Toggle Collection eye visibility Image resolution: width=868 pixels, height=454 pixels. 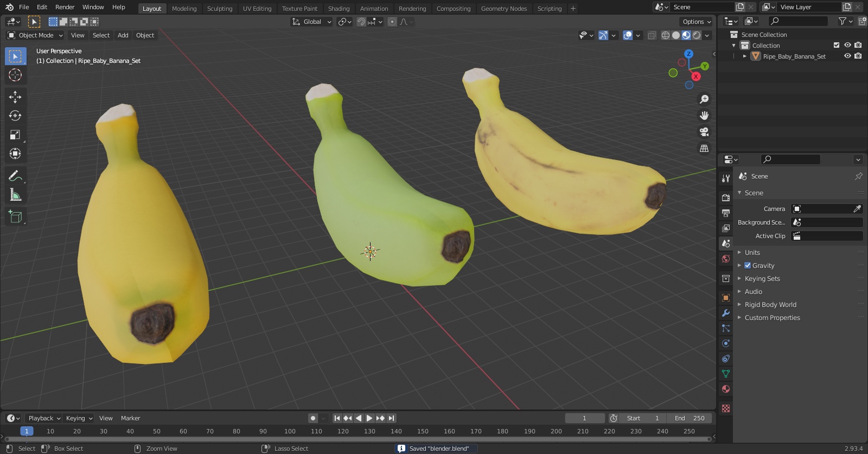point(847,45)
